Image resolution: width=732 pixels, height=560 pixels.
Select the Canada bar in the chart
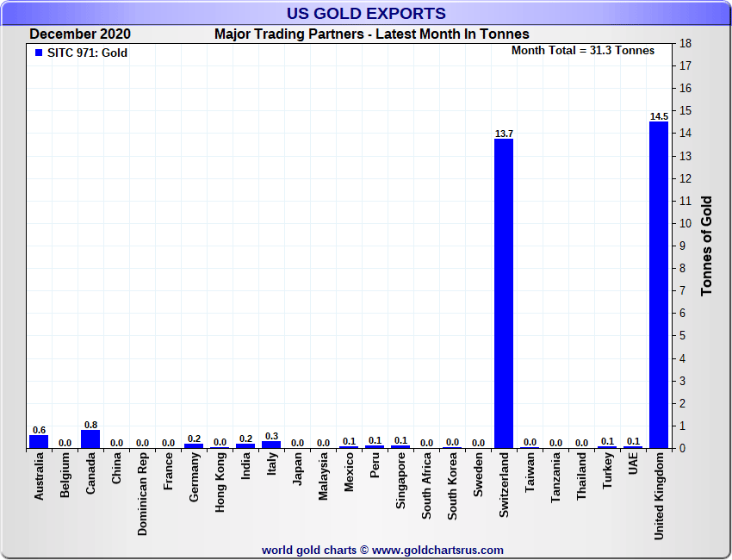coord(90,439)
